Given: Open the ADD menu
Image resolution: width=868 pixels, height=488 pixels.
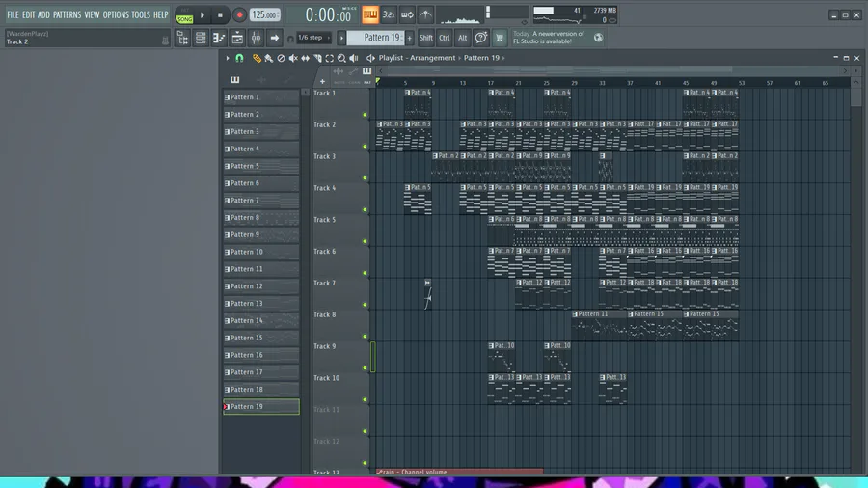Looking at the screenshot, I should point(43,14).
